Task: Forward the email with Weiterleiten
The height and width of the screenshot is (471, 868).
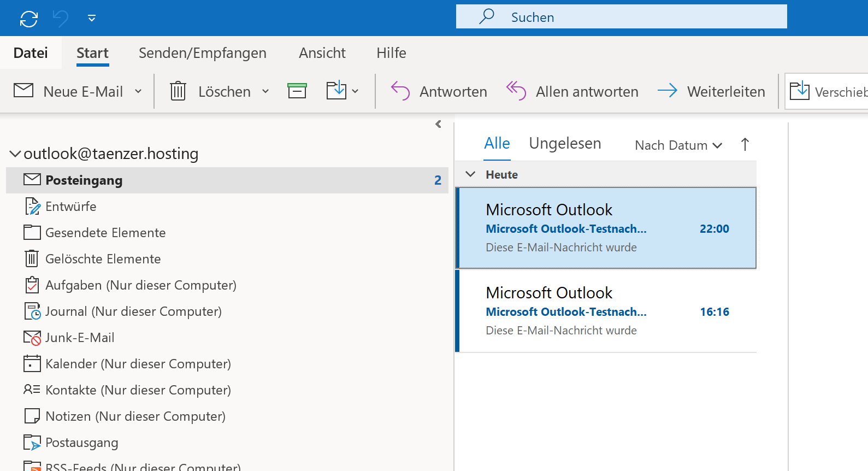Action: click(711, 91)
